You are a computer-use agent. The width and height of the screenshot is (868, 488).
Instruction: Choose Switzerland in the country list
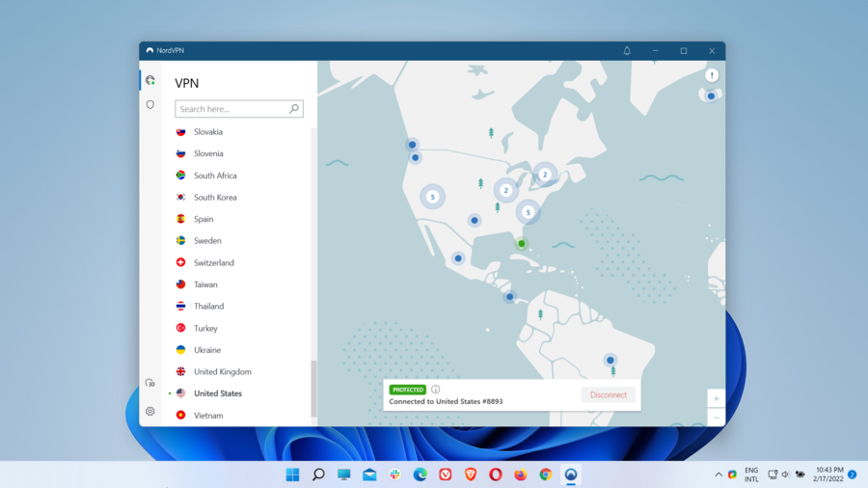(x=213, y=263)
